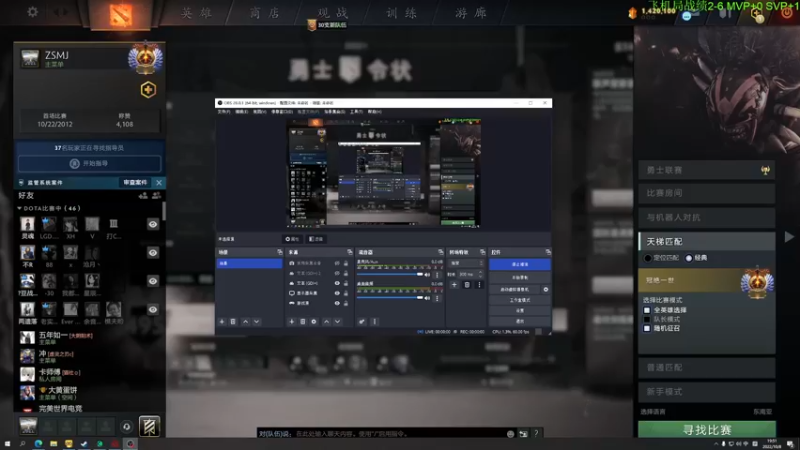Mute the first mixer audio channel
Viewport: 800px width, 450px height.
(428, 275)
